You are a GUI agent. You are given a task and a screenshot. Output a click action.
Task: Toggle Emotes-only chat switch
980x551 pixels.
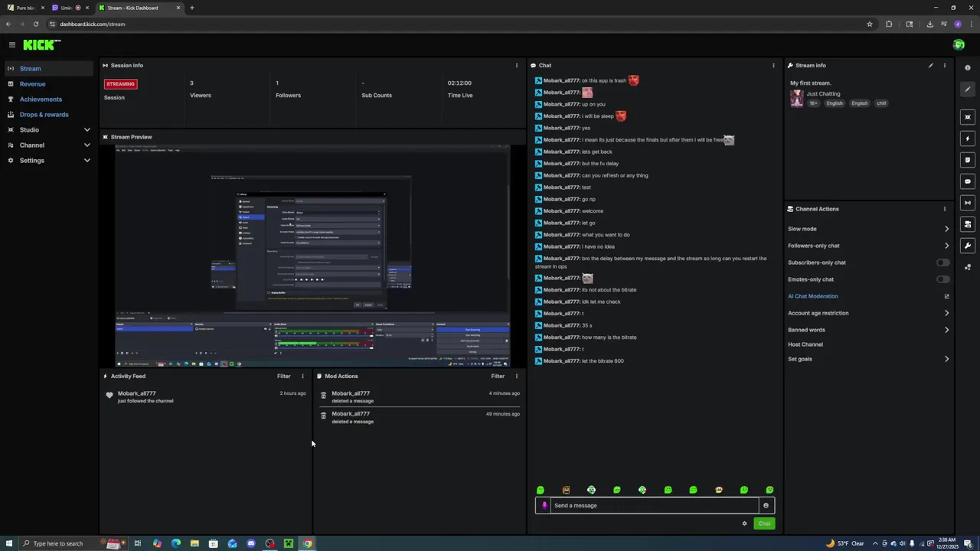[x=942, y=279]
